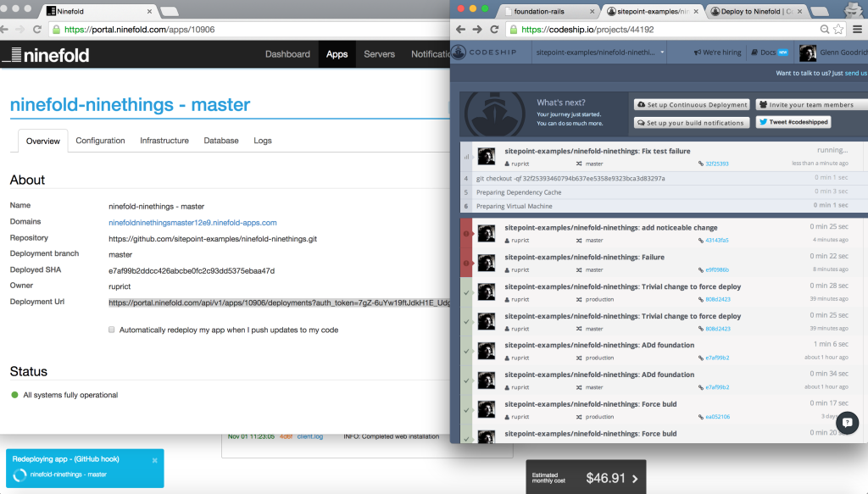The width and height of the screenshot is (868, 494).
Task: Open commit 43143fa5 link
Action: click(717, 240)
